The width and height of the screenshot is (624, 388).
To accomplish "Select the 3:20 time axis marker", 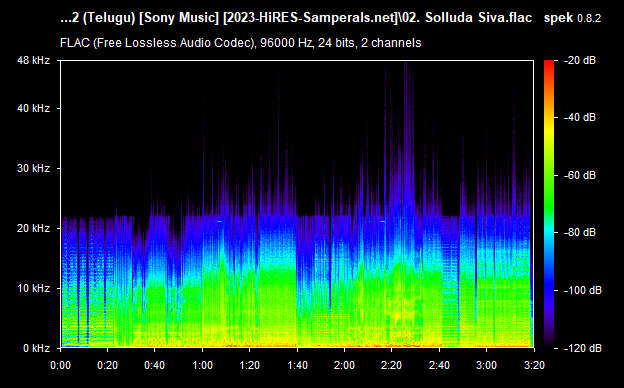I will click(534, 365).
